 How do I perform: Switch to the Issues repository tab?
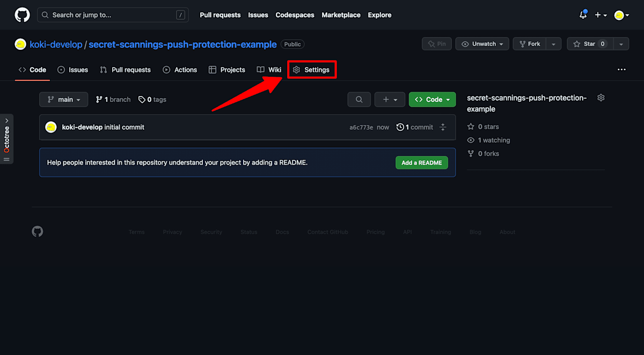[72, 70]
